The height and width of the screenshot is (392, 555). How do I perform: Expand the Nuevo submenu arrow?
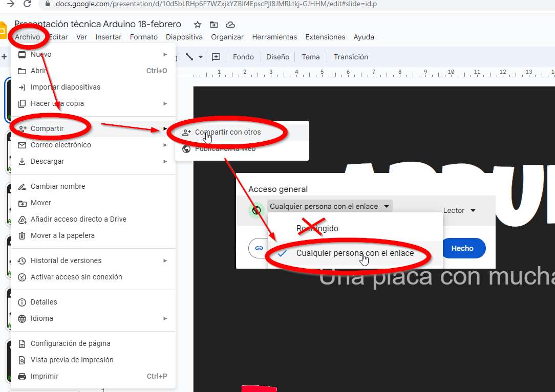(165, 54)
